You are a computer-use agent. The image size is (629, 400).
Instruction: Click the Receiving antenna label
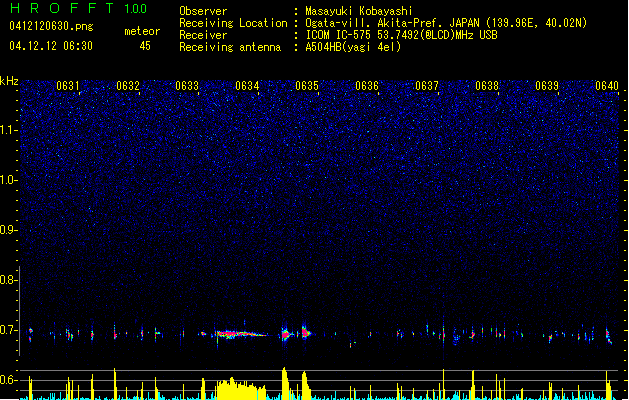tap(230, 47)
